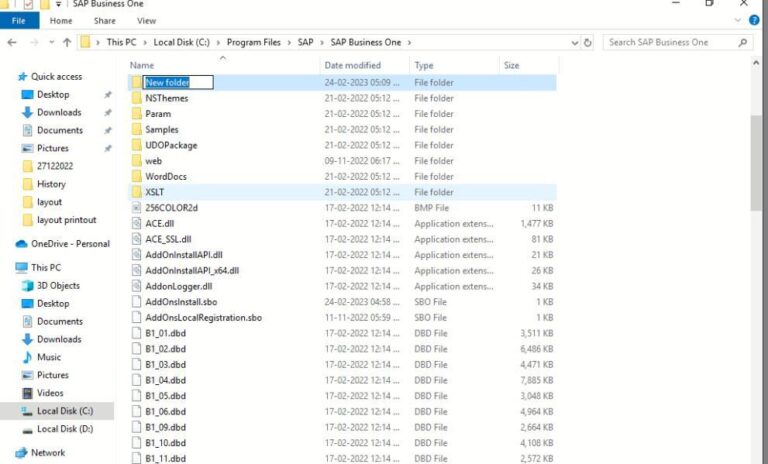Open Downloads under Quick access
Viewport: 768px width, 464px height.
click(59, 112)
